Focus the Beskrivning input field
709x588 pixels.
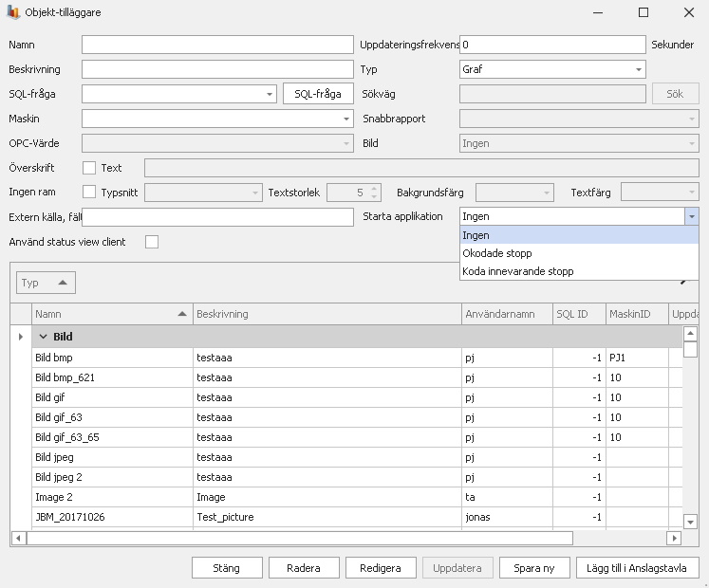[x=217, y=69]
